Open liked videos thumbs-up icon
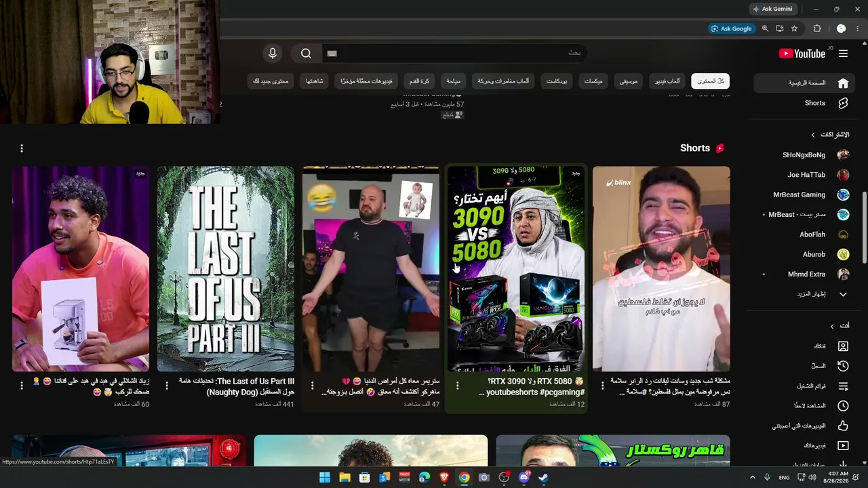Image resolution: width=868 pixels, height=488 pixels. (x=843, y=426)
